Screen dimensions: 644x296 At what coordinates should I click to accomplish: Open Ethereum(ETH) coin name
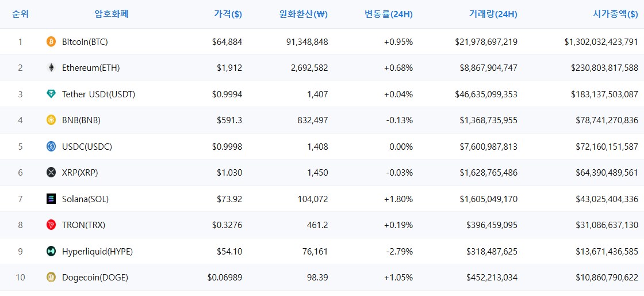[91, 68]
